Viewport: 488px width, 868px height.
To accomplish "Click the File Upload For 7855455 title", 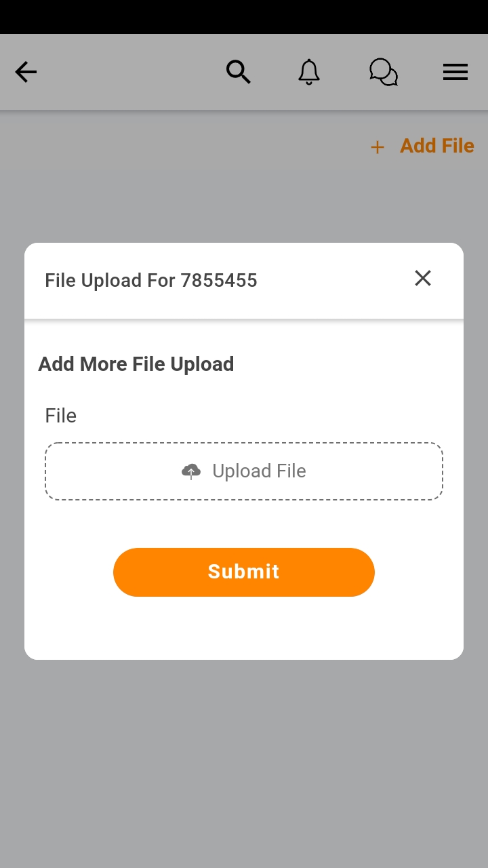I will pos(151,281).
